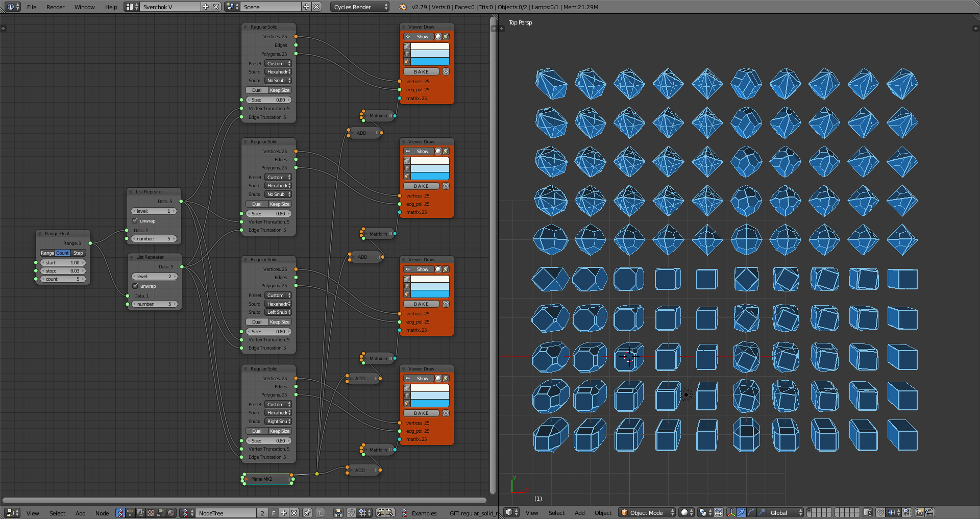980x519 pixels.
Task: Click the copy nodes to clipboard icon
Action: click(x=380, y=513)
